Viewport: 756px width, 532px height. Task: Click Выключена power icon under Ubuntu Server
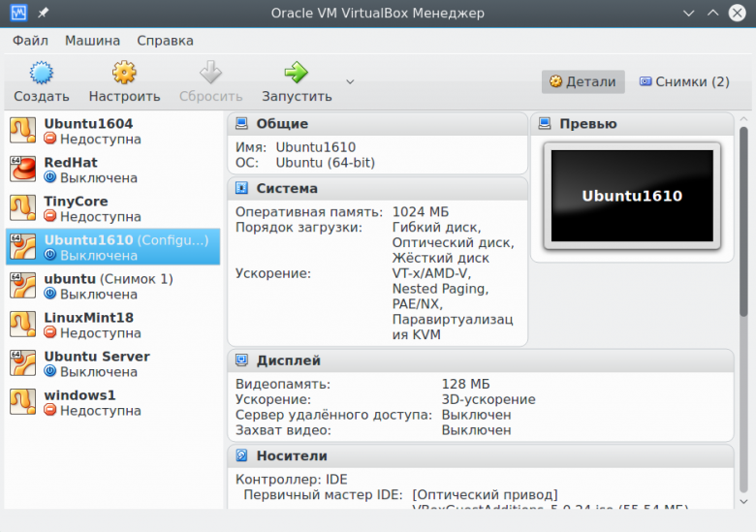pyautogui.click(x=50, y=371)
